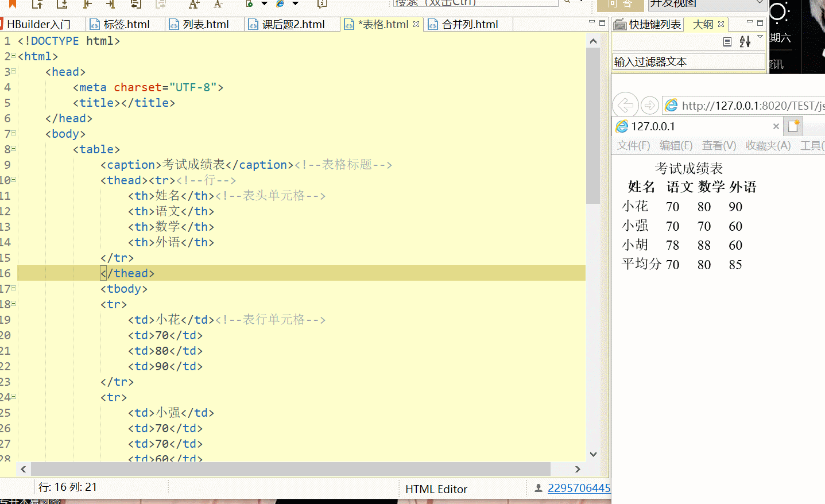Click the 行: 16 列: 21 status text
The height and width of the screenshot is (504, 825).
(68, 487)
